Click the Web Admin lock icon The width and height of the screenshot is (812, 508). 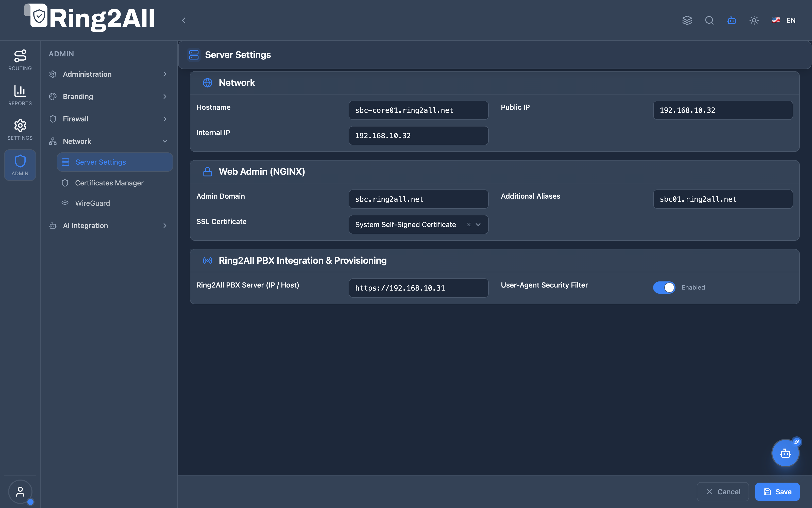click(207, 172)
